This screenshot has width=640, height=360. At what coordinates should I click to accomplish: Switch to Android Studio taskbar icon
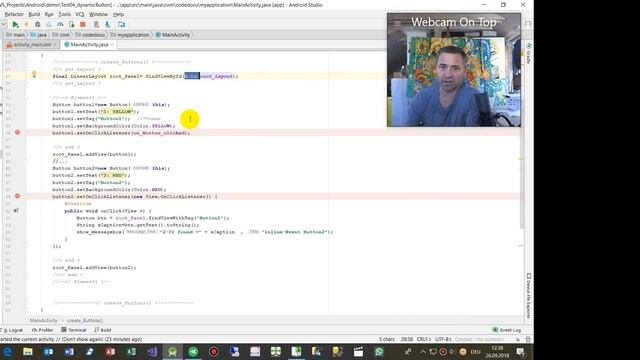[x=172, y=351]
